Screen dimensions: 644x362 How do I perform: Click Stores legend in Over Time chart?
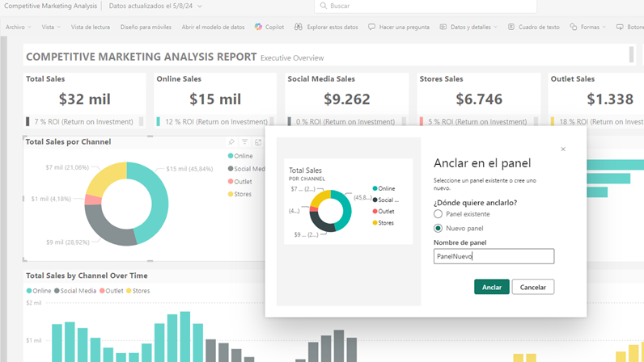[138, 291]
